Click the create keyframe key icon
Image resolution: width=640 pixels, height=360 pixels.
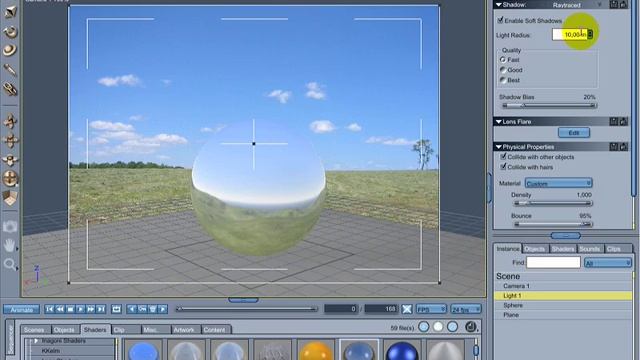point(142,309)
